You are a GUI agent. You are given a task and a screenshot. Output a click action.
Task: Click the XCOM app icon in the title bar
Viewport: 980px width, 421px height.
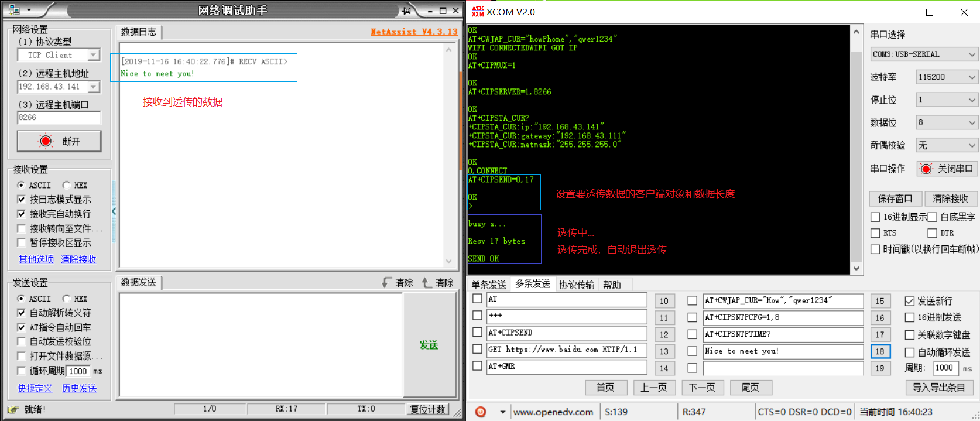tap(478, 12)
